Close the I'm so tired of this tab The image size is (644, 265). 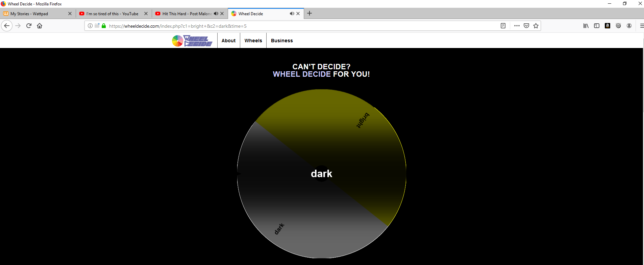(x=146, y=14)
